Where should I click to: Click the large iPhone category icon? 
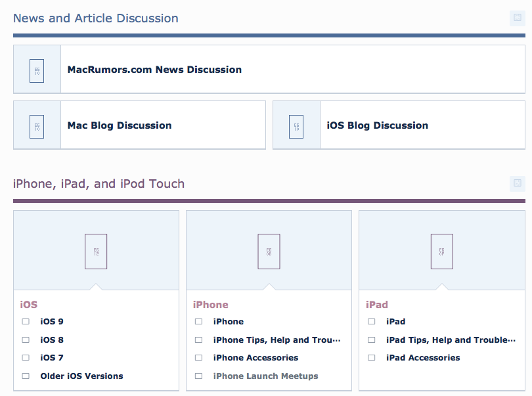pos(269,252)
